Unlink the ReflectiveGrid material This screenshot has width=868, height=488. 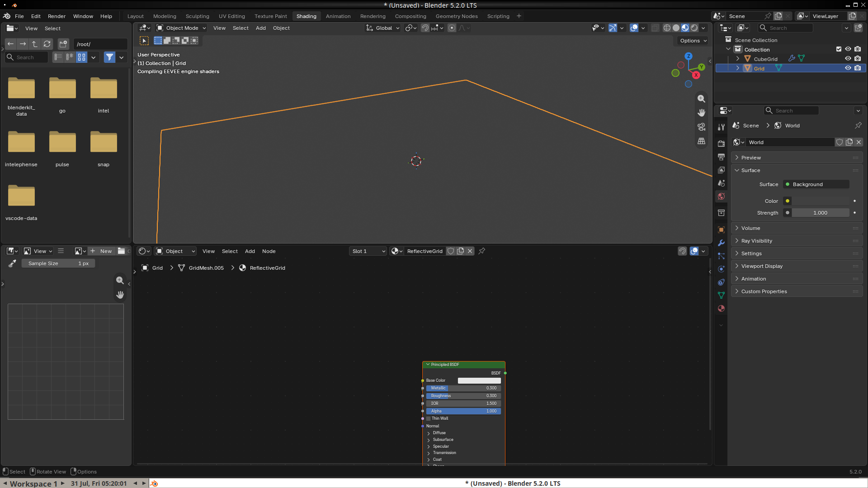click(470, 251)
